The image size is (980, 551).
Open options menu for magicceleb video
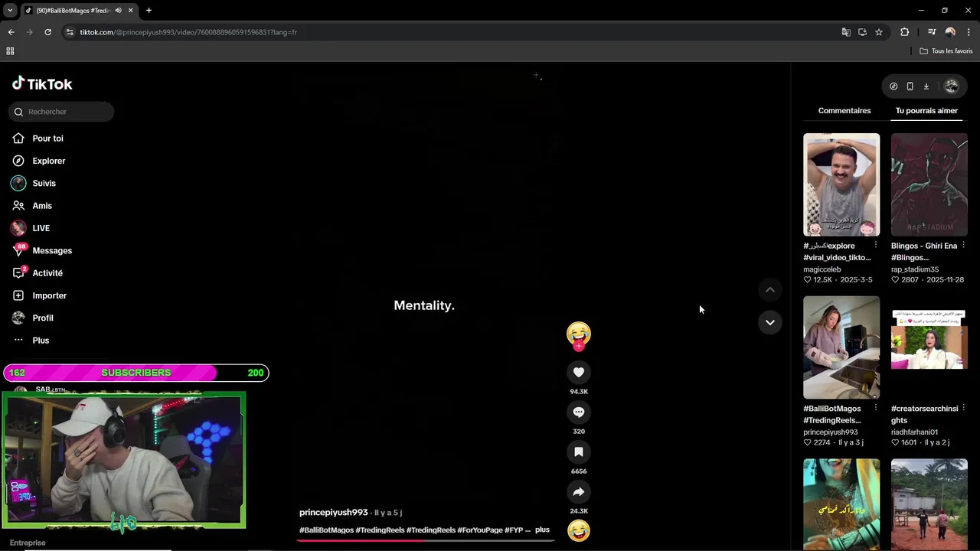(x=876, y=246)
